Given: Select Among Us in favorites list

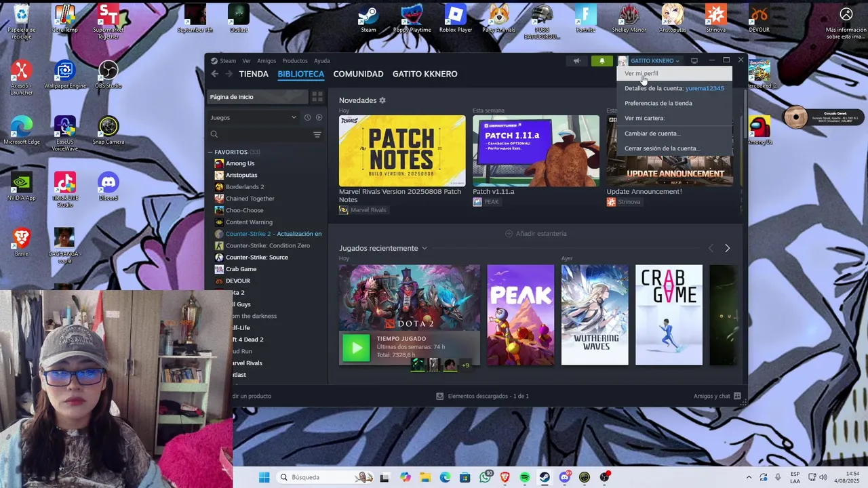Looking at the screenshot, I should tap(240, 163).
